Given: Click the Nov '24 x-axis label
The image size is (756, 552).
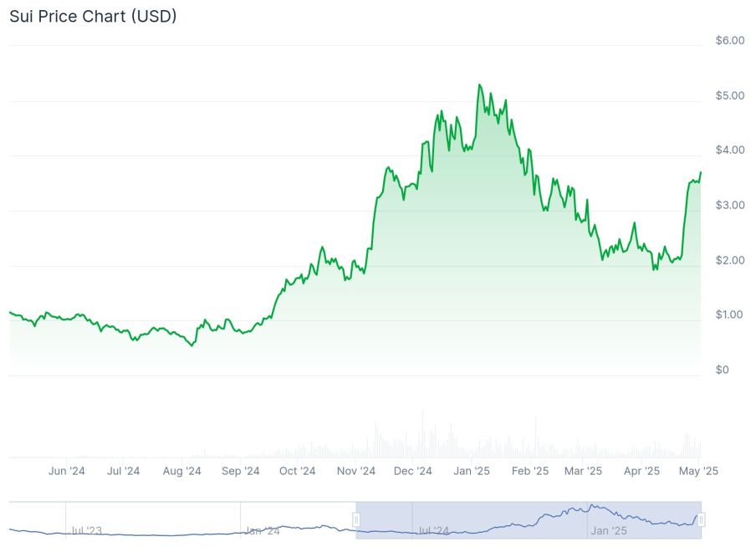Looking at the screenshot, I should [356, 471].
